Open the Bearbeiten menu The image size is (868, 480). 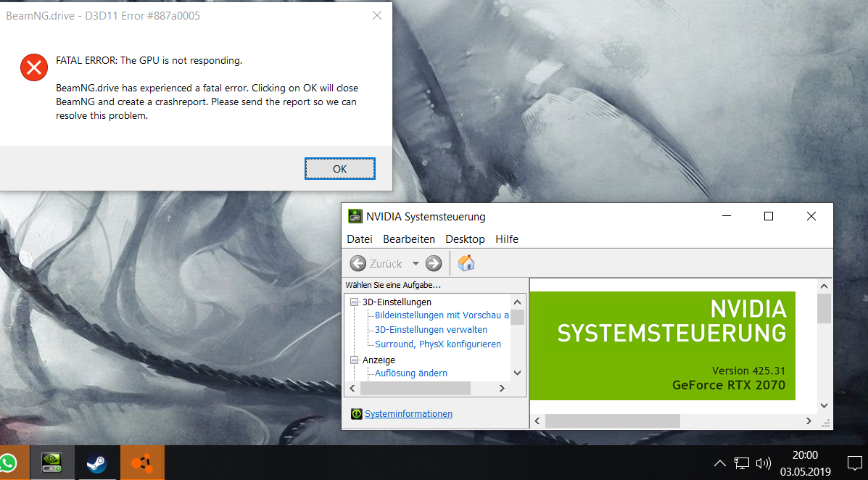tap(409, 239)
